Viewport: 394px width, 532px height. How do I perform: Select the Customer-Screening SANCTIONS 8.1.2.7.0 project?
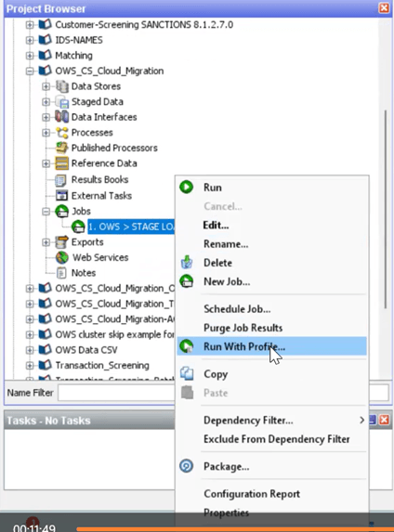pos(144,25)
